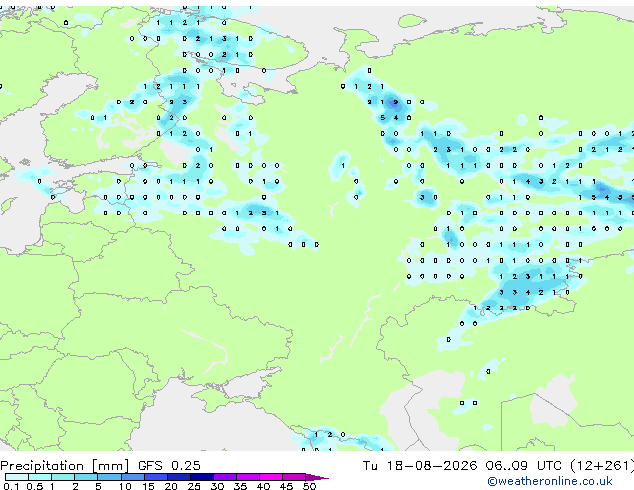Click the above-50 mm legend arrow tip
This screenshot has width=634, height=490.
(x=317, y=477)
